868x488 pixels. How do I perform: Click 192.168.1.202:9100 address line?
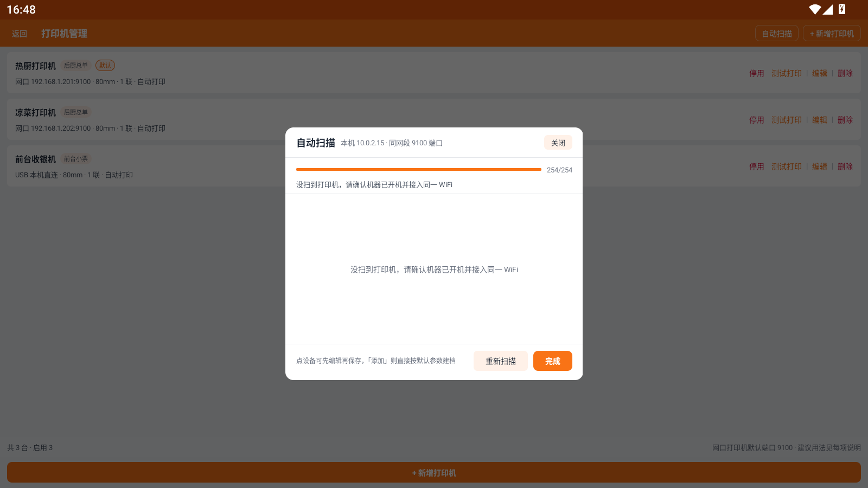coord(90,129)
